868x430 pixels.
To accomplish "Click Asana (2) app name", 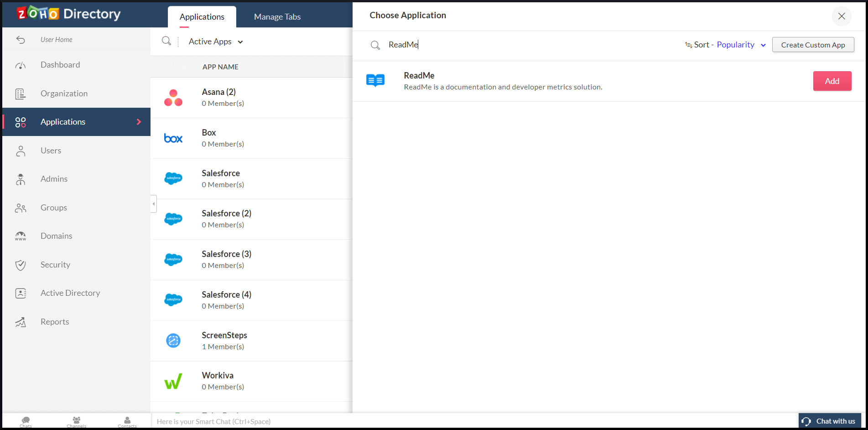I will coord(219,92).
